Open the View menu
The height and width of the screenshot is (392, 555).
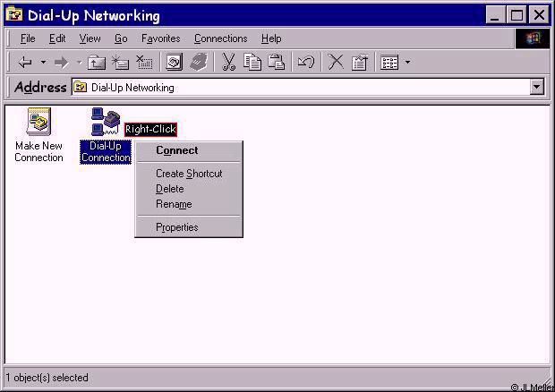point(90,38)
